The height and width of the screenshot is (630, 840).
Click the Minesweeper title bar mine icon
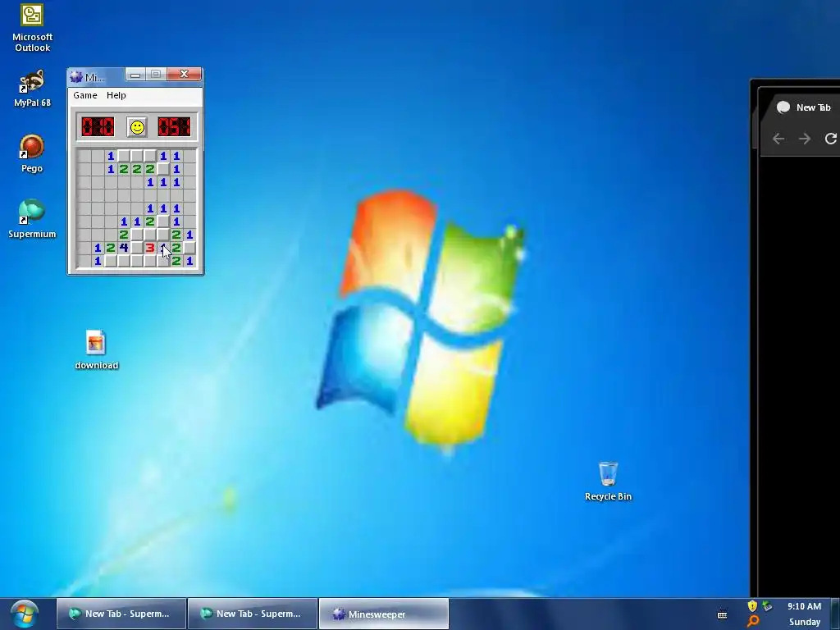[76, 77]
